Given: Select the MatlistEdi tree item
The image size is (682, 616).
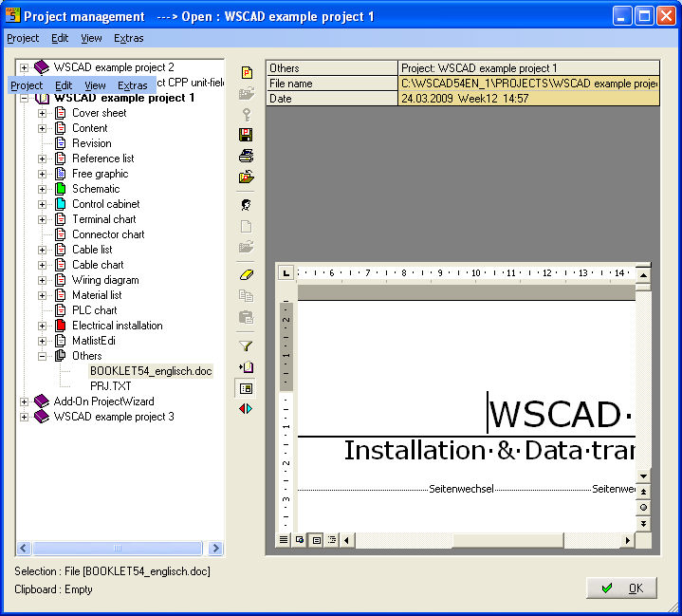Looking at the screenshot, I should [94, 341].
